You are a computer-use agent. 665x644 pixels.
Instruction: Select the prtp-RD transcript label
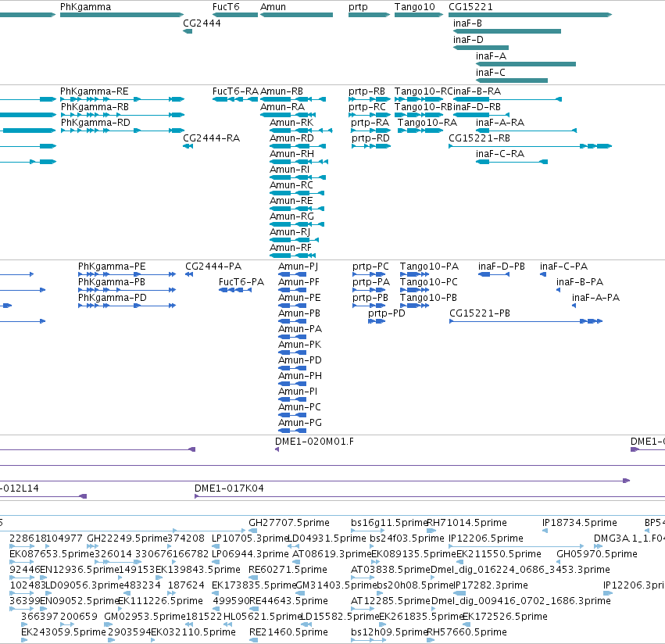point(370,138)
